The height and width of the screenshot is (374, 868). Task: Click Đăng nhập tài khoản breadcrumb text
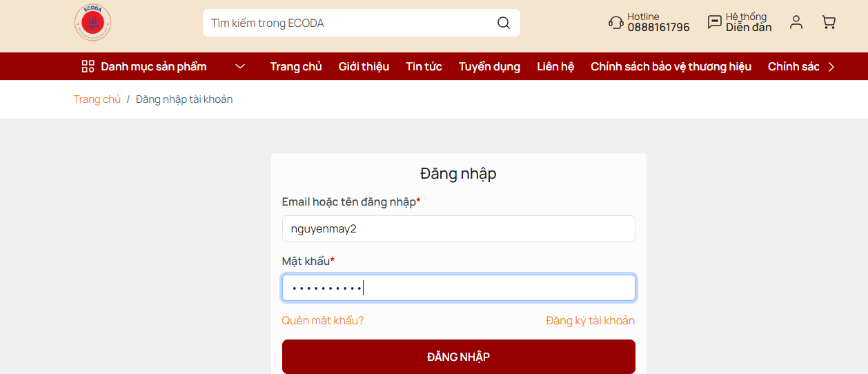(x=184, y=99)
